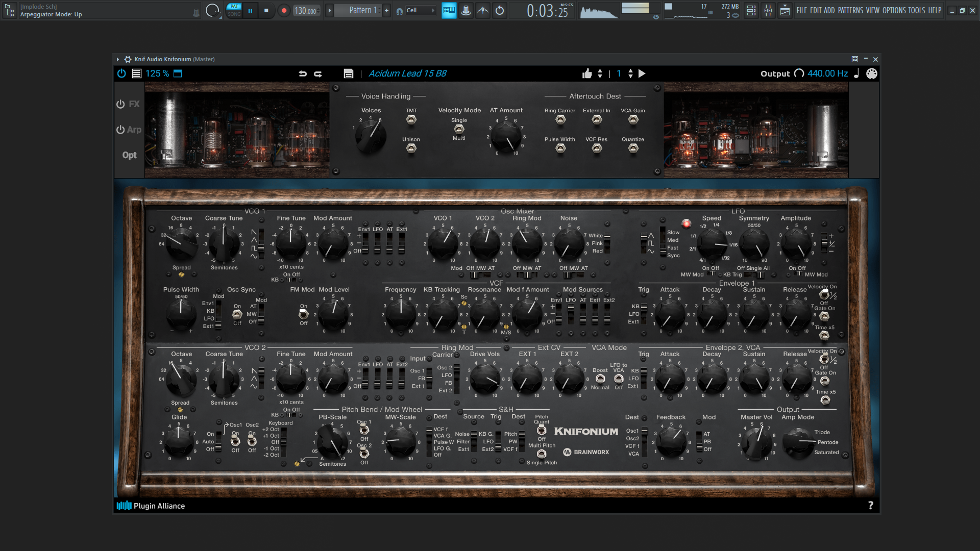Toggle the Arp section power button

tap(120, 130)
